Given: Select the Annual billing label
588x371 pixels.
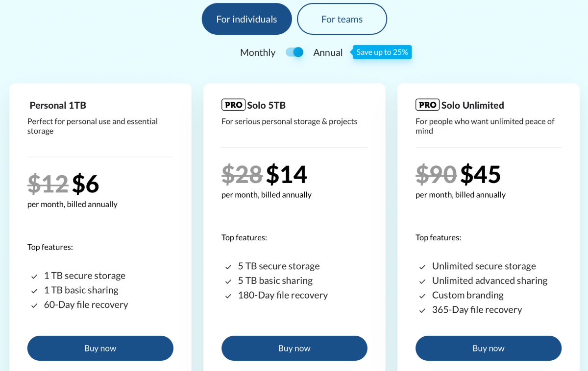Looking at the screenshot, I should point(328,52).
